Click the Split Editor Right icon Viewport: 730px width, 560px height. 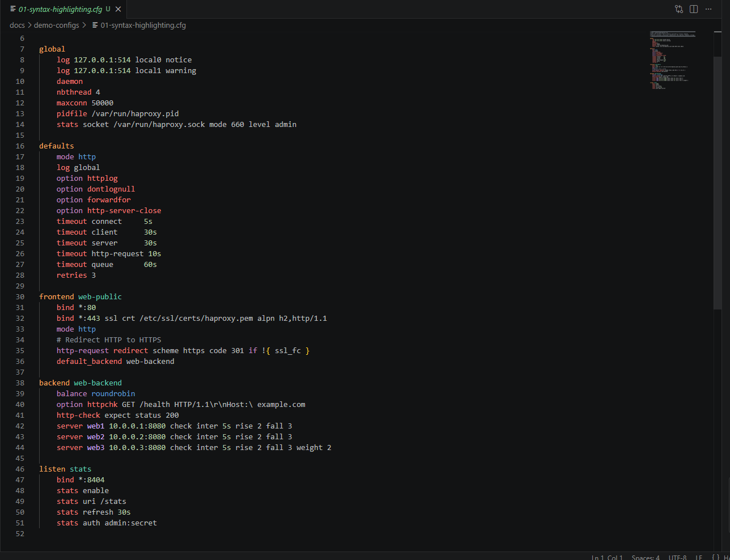(x=694, y=9)
